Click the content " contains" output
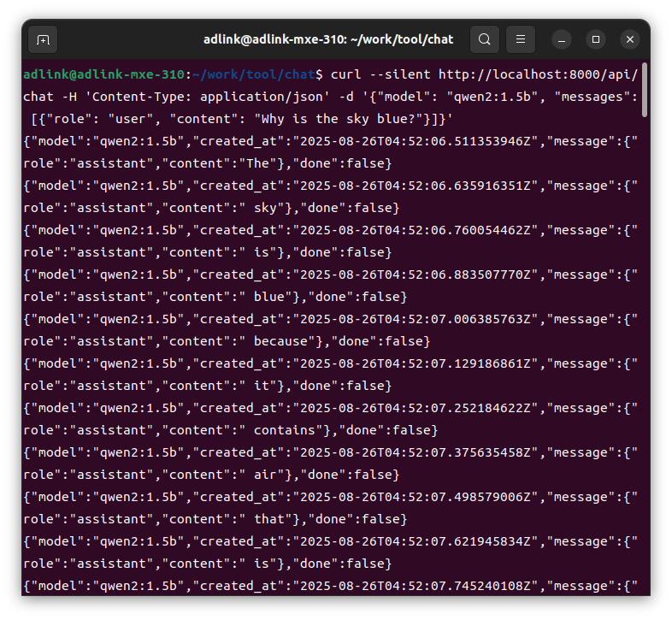 [x=281, y=430]
